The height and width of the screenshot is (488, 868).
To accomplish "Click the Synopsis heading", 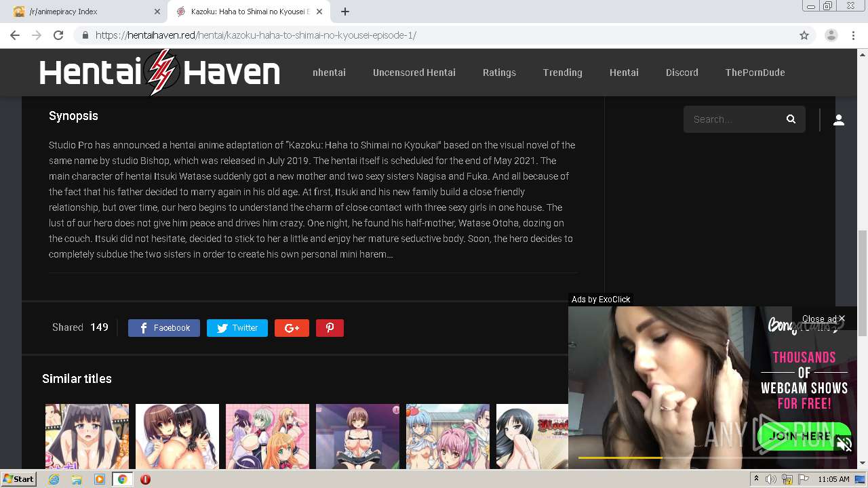I will point(73,116).
